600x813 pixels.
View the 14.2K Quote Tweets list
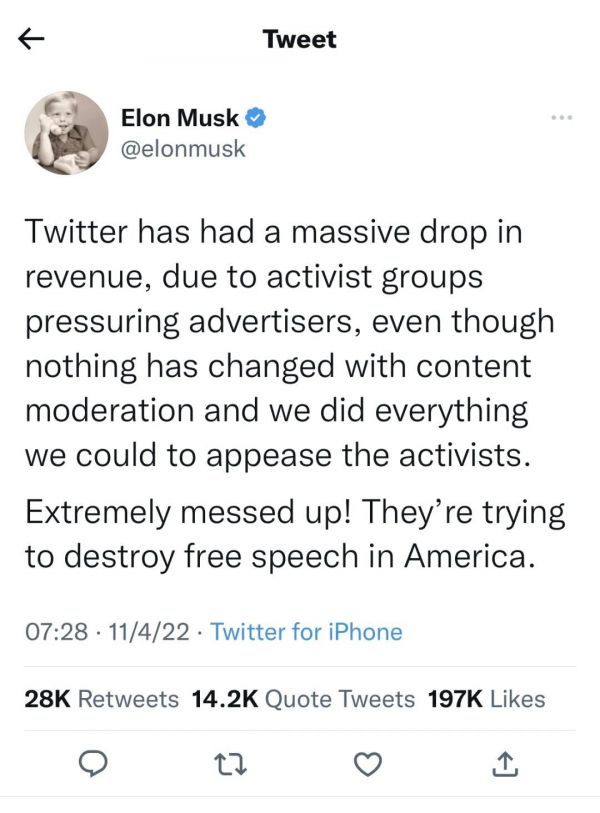(302, 699)
